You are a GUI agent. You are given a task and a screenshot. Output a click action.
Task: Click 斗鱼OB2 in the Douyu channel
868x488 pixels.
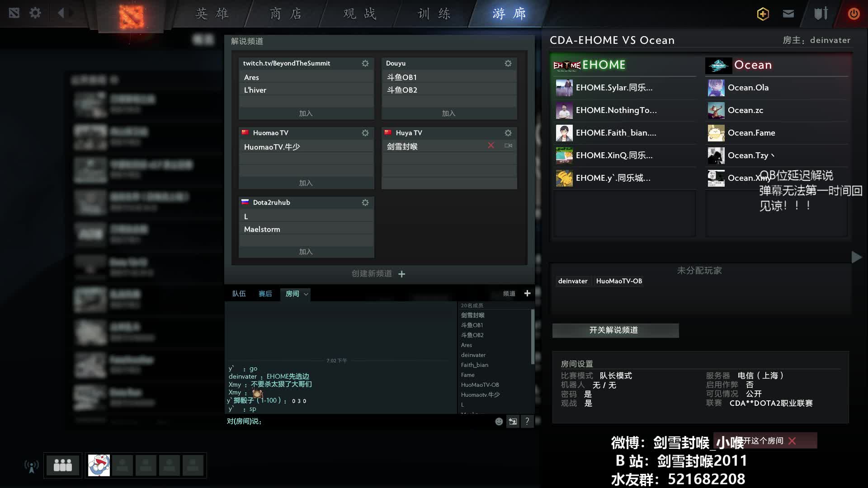pyautogui.click(x=449, y=90)
